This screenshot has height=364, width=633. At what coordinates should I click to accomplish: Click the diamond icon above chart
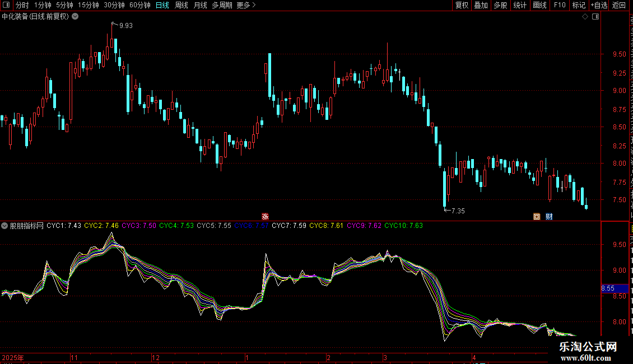click(585, 17)
